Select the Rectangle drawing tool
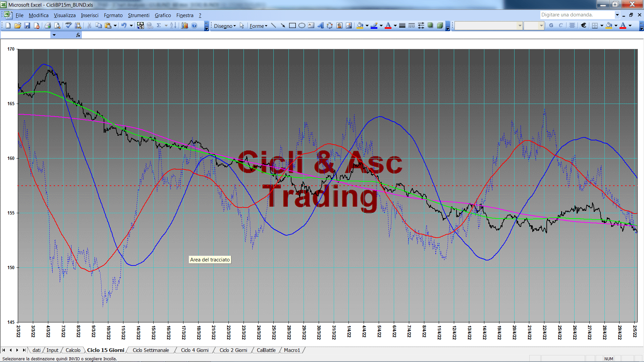 tap(292, 25)
